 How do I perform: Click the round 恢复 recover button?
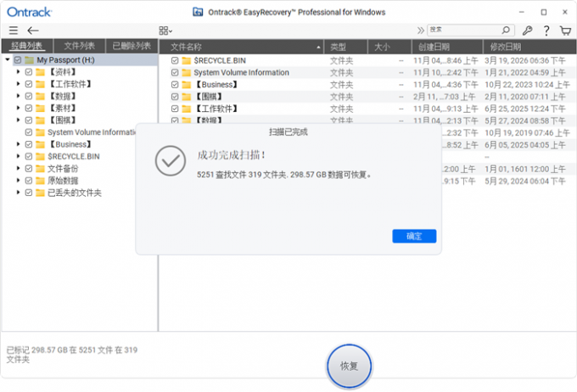[349, 366]
